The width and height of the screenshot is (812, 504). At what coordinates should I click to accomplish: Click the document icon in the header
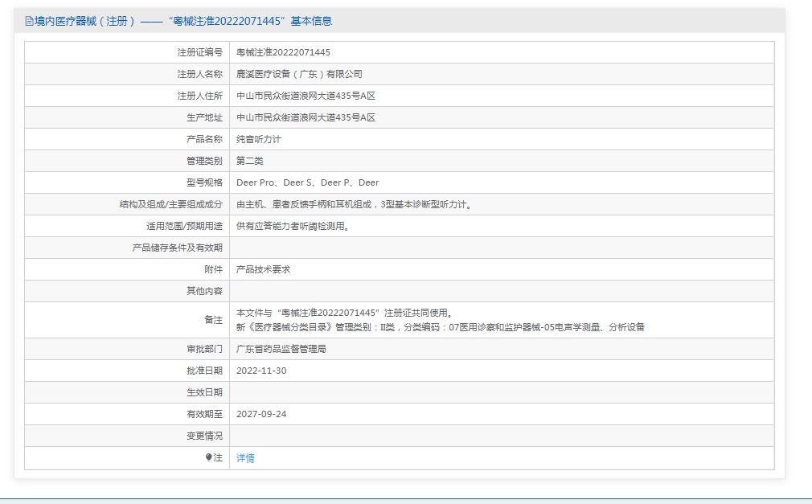tap(29, 21)
